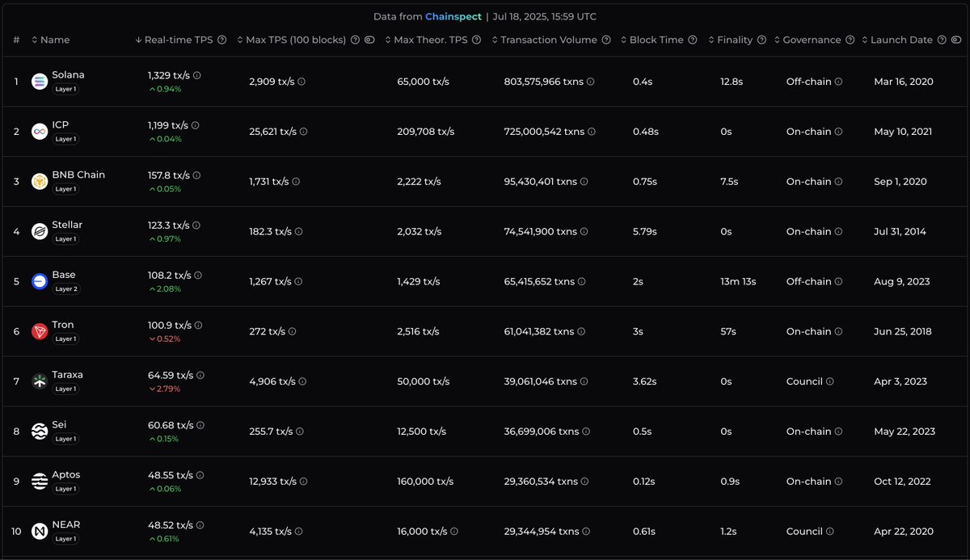
Task: Open info icon beside Taraxa's Council governance
Action: 830,381
